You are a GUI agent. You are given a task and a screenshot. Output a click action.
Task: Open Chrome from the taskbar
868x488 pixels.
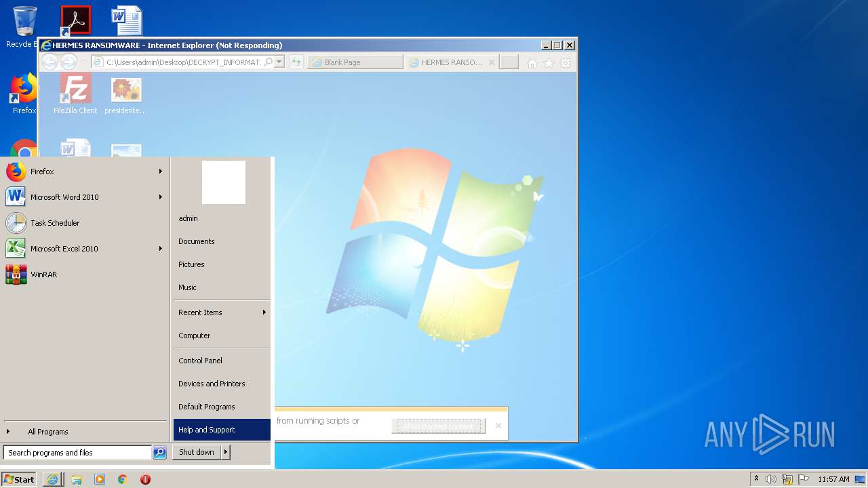pyautogui.click(x=123, y=479)
